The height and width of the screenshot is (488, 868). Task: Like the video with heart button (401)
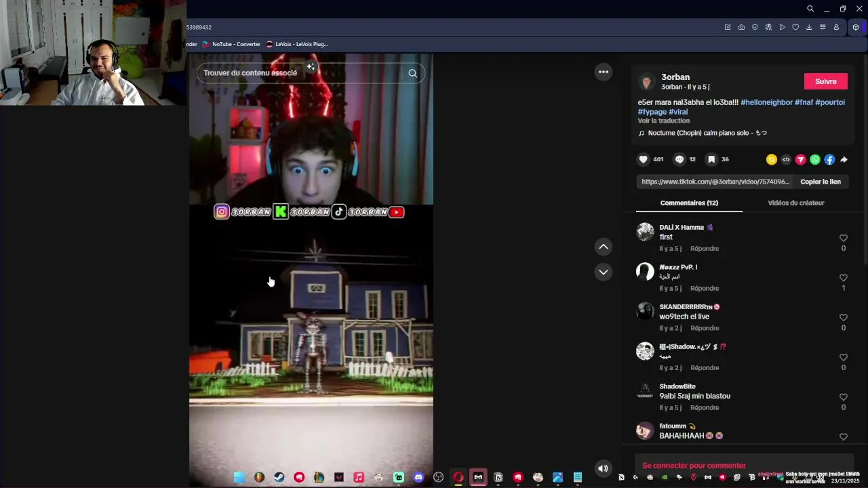(x=644, y=159)
